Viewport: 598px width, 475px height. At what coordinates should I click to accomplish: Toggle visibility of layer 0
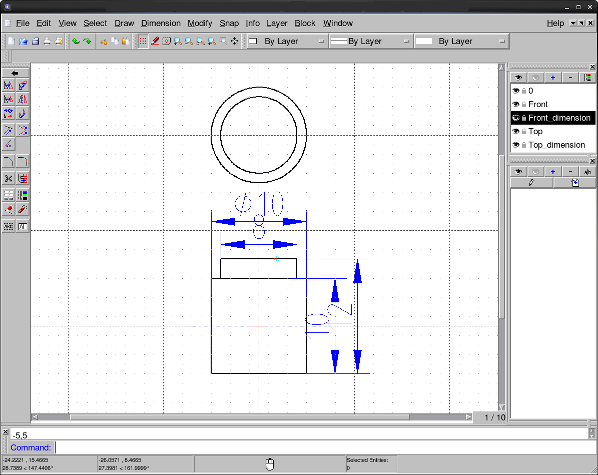(x=516, y=91)
